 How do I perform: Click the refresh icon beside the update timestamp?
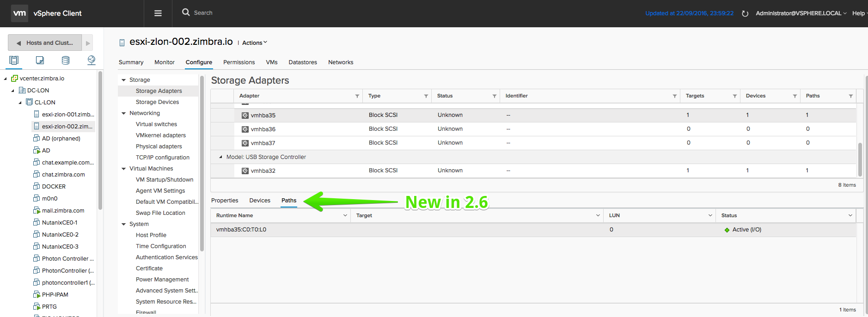[x=745, y=13]
